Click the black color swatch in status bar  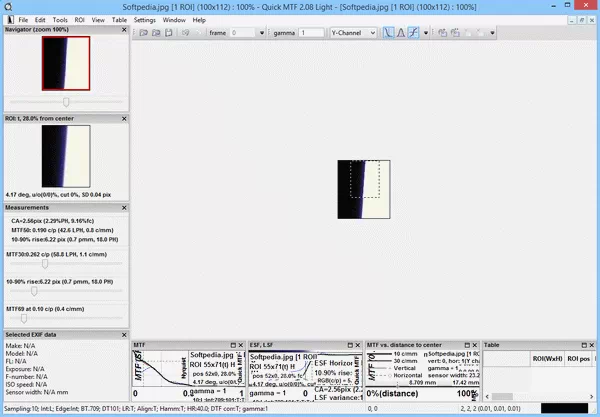564,409
